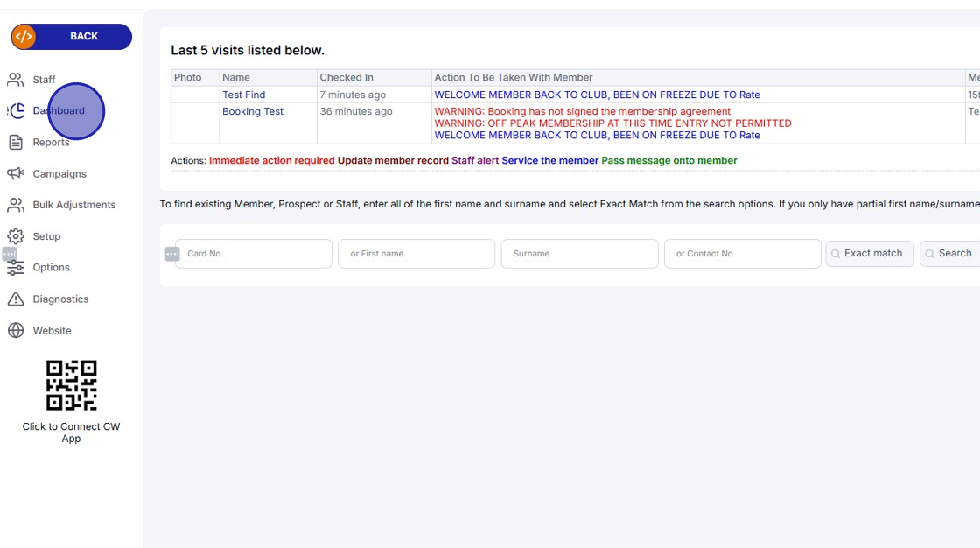This screenshot has width=980, height=548.
Task: Click the dots icon beside Card No. field
Action: pyautogui.click(x=172, y=254)
